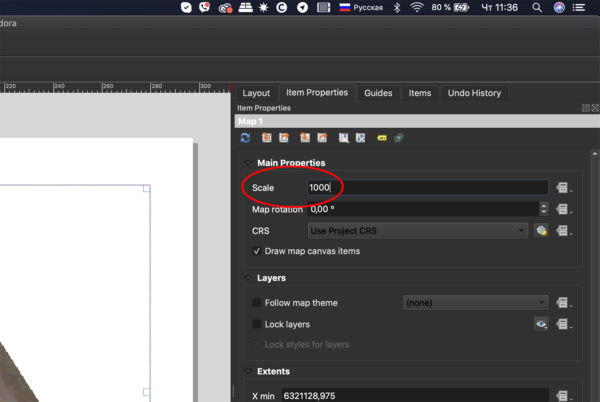Open the CRS Use Project CRS dropdown
Screen dimensions: 600x402
tap(418, 231)
